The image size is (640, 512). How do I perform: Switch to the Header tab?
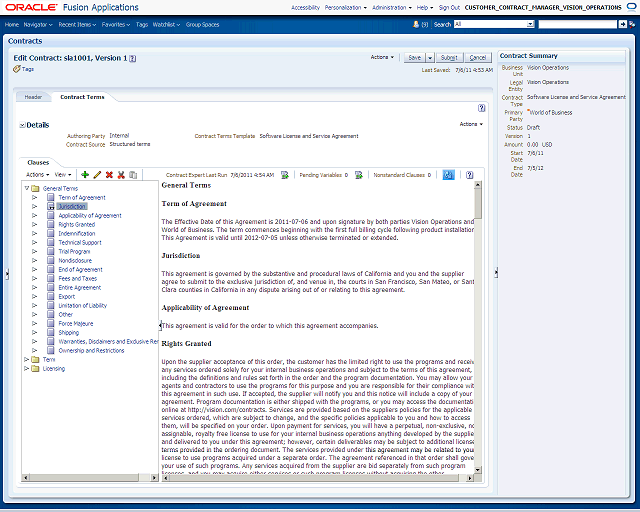pyautogui.click(x=33, y=97)
